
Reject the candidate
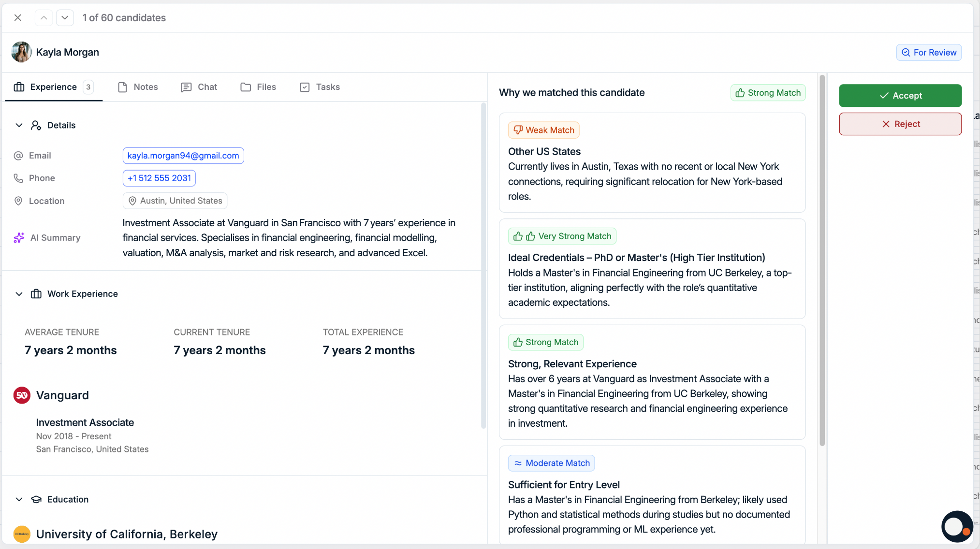point(900,124)
